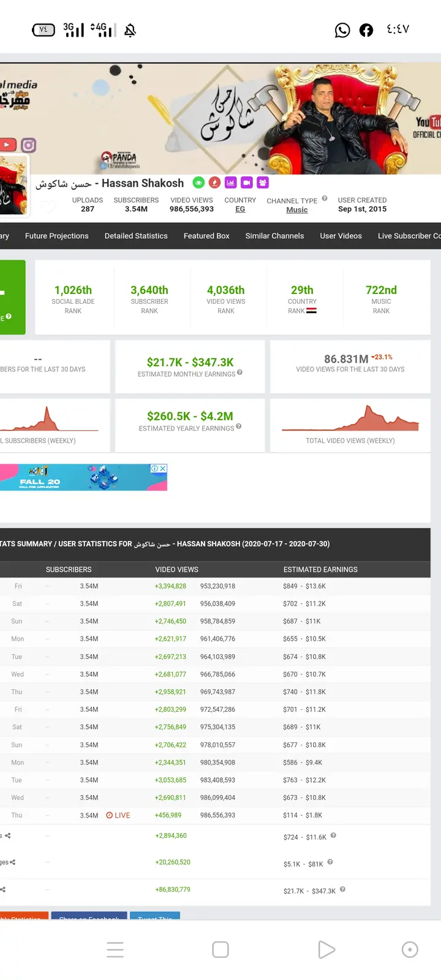
Task: Open the Live Subscriber Count tab
Action: tap(409, 236)
